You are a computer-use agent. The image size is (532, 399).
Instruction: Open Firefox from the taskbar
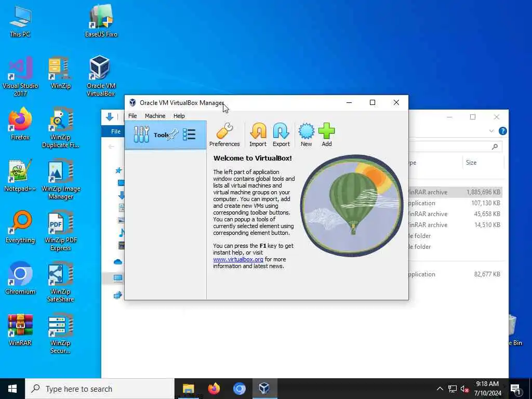click(x=214, y=389)
